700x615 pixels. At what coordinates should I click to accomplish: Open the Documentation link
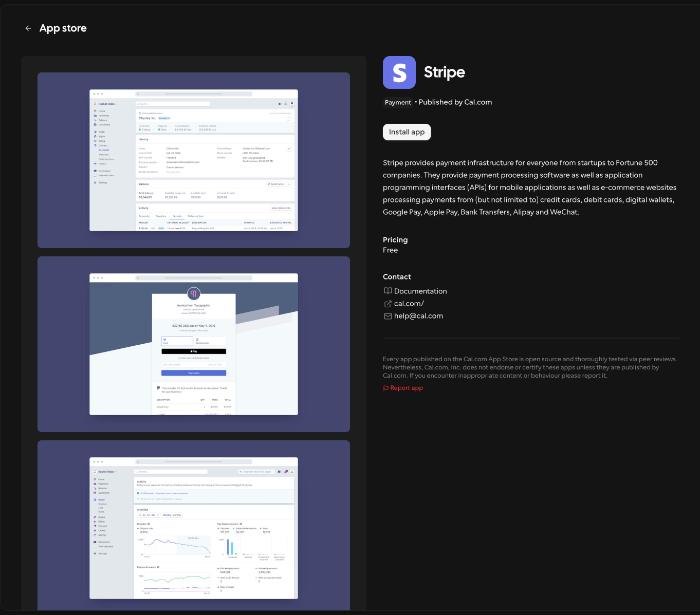[420, 291]
